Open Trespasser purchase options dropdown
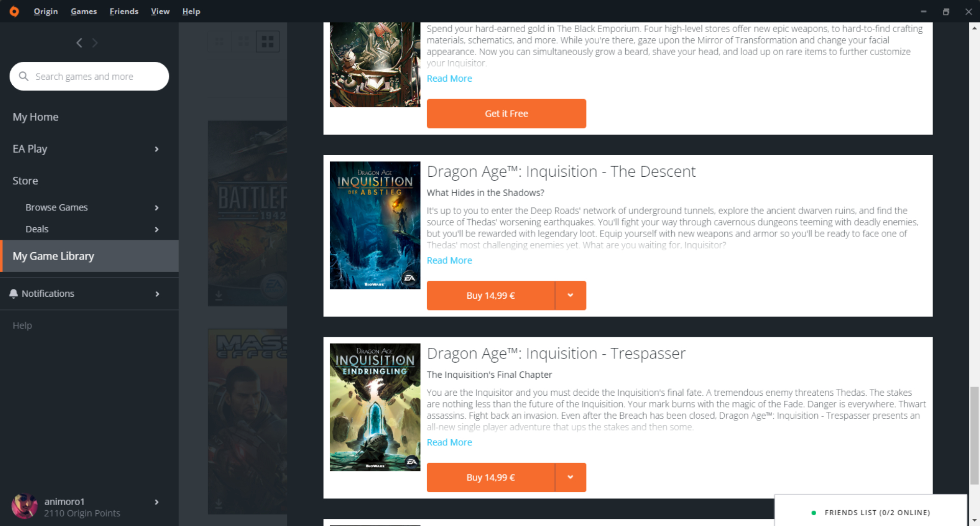 click(570, 477)
